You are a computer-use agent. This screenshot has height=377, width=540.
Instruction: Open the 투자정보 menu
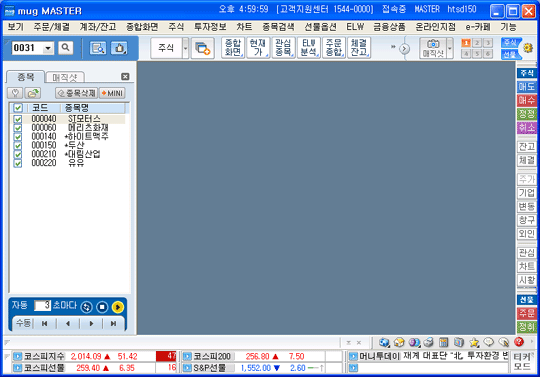pyautogui.click(x=210, y=27)
